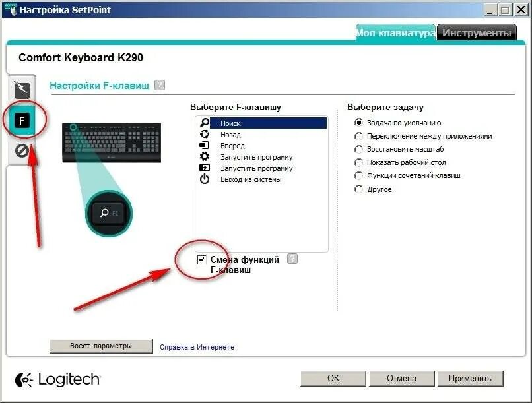Select Поиск in F-key list
Screen dimensions: 532x403
coord(268,123)
